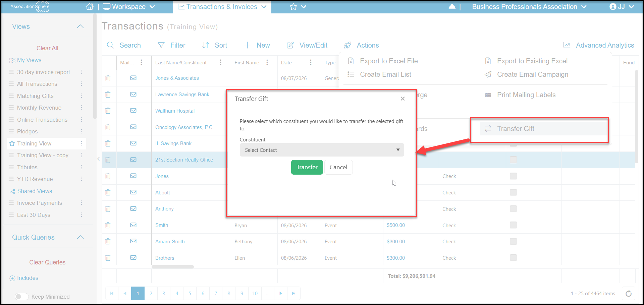Click the JJ user account icon
Viewport: 644px width, 305px height.
coord(613,7)
